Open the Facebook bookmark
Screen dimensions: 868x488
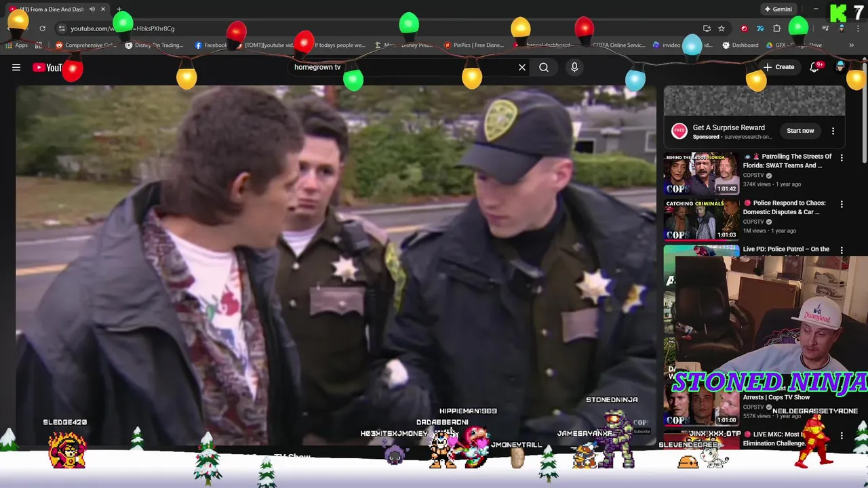coord(210,45)
